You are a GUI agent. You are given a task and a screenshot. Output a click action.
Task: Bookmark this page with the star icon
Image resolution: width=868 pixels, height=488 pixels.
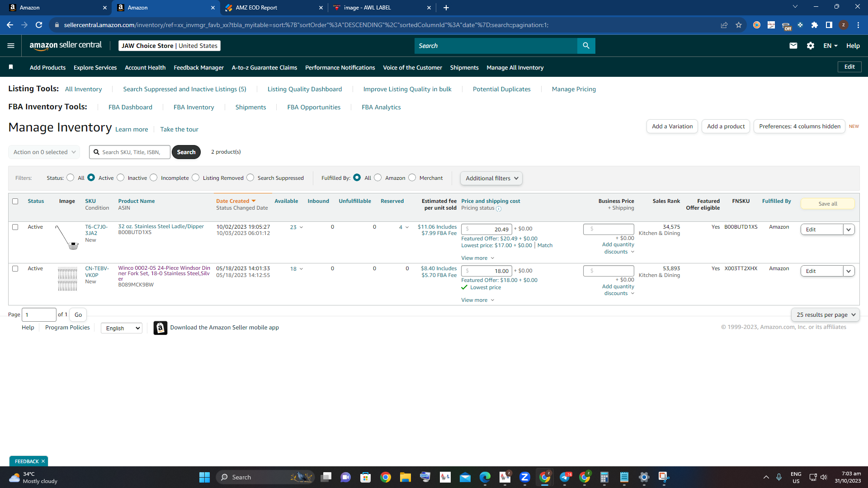[x=739, y=25]
